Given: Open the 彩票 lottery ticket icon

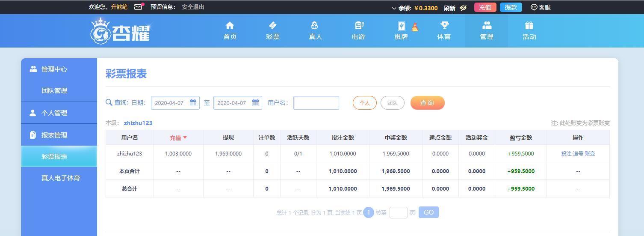Looking at the screenshot, I should 273,26.
